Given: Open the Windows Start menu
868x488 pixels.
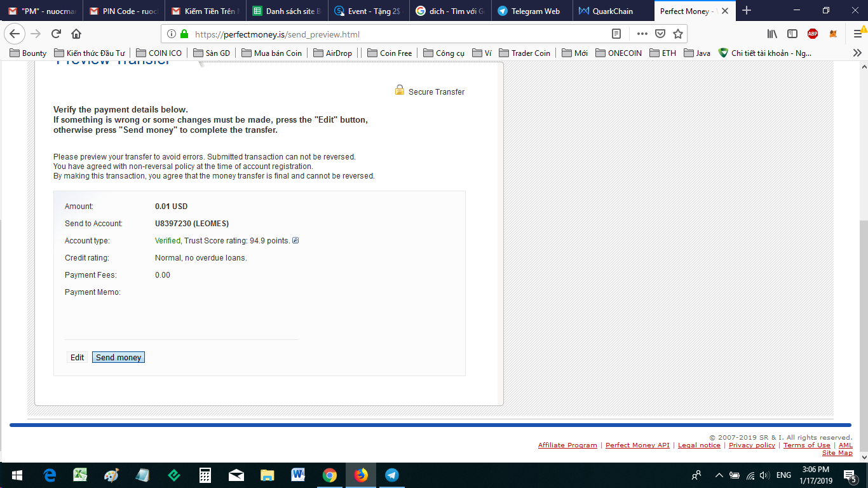Looking at the screenshot, I should tap(17, 475).
